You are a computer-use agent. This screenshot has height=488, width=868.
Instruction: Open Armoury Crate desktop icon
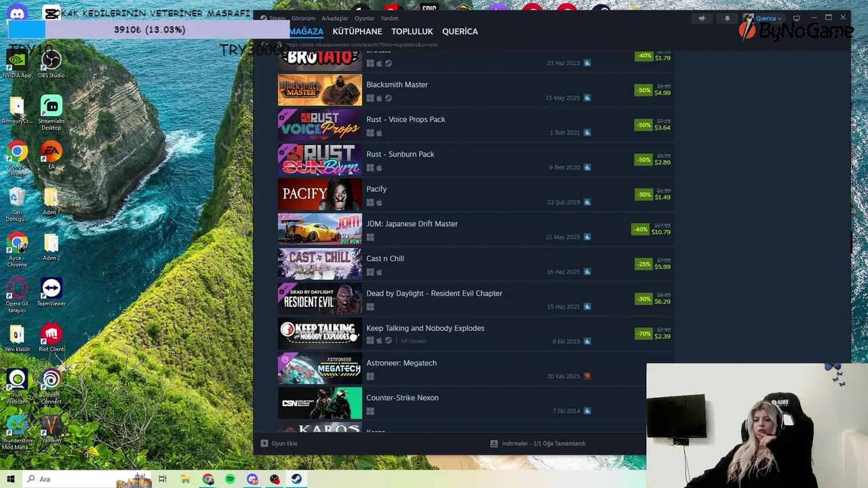coord(17,109)
